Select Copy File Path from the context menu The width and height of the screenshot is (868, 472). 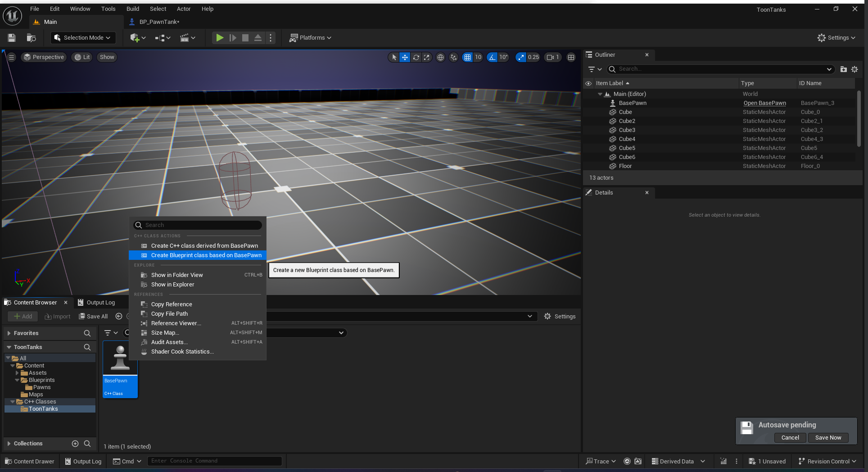click(x=198, y=314)
